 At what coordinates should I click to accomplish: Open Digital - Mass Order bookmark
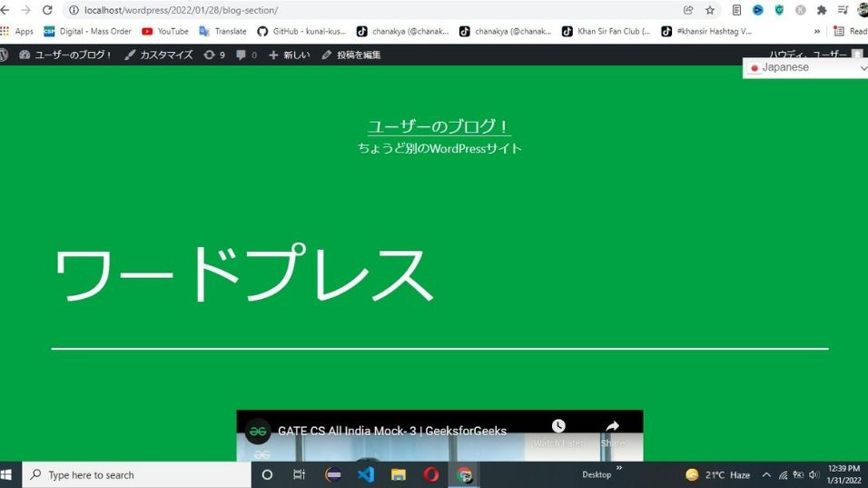[x=87, y=31]
